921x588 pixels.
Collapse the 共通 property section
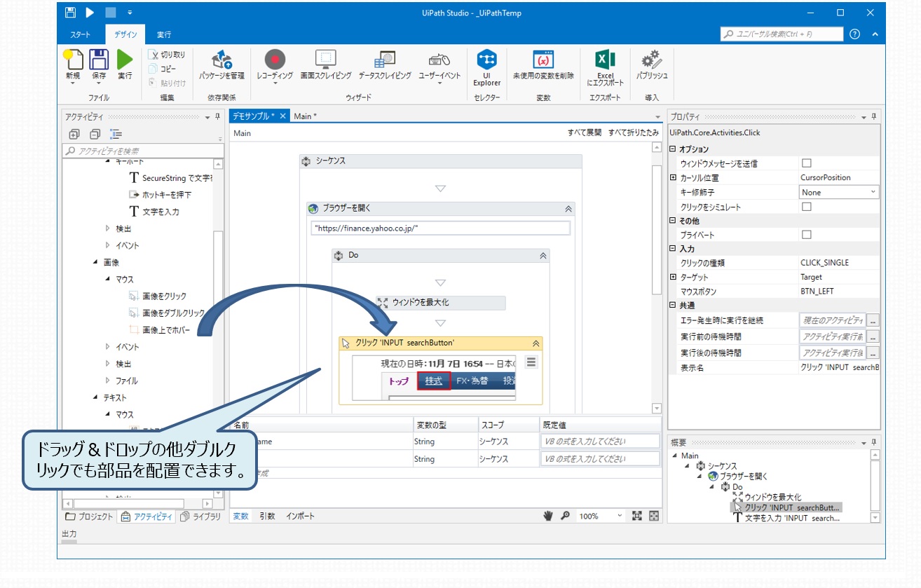(x=674, y=306)
